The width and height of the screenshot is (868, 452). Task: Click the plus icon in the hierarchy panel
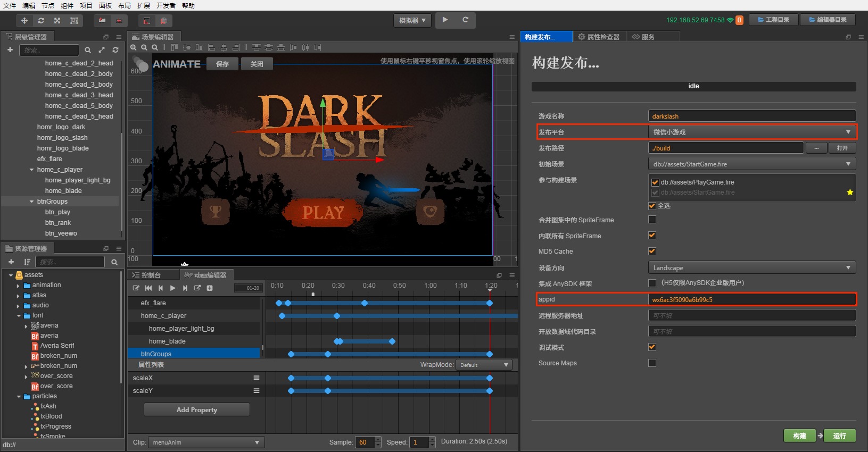[10, 50]
